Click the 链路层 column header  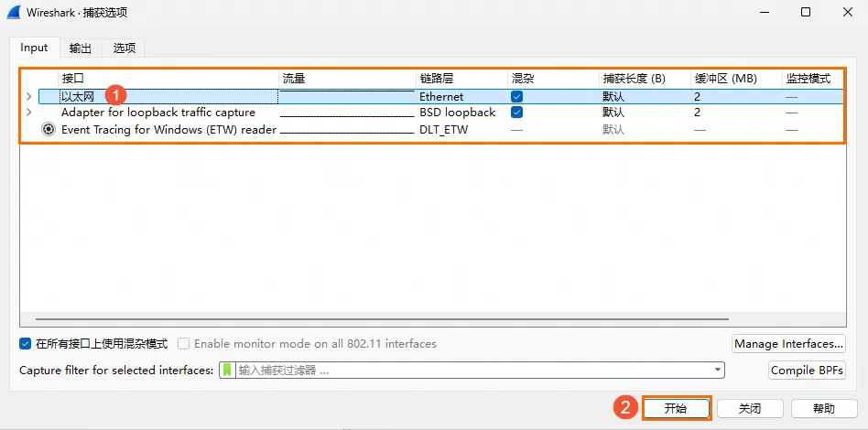coord(461,79)
